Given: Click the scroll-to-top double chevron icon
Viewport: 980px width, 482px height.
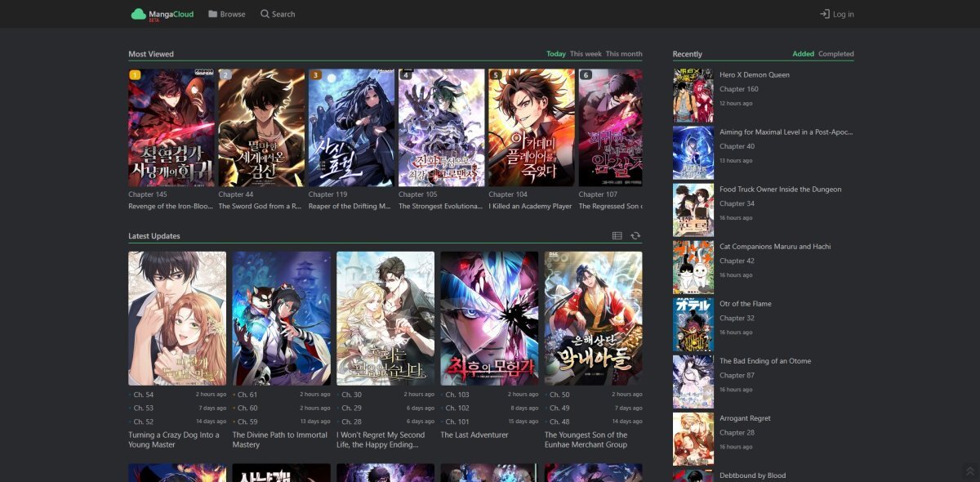Looking at the screenshot, I should pyautogui.click(x=969, y=471).
